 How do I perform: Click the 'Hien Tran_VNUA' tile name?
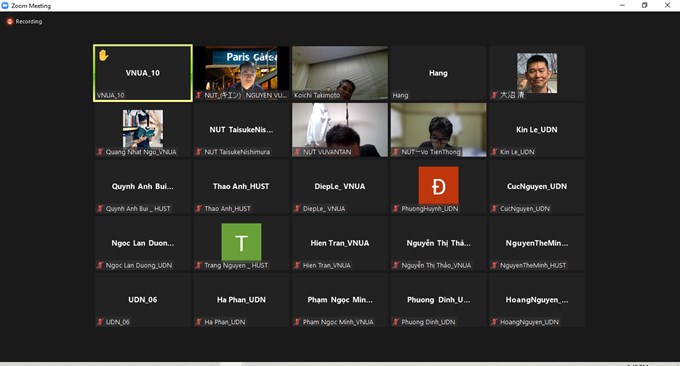pyautogui.click(x=340, y=243)
